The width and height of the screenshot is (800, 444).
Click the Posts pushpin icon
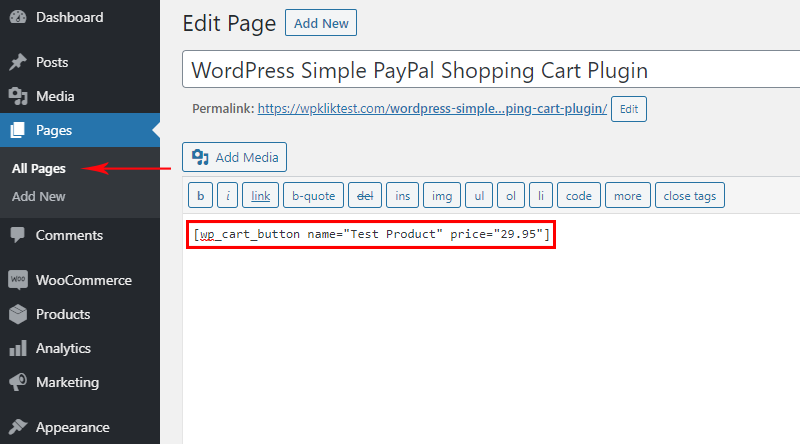(18, 62)
